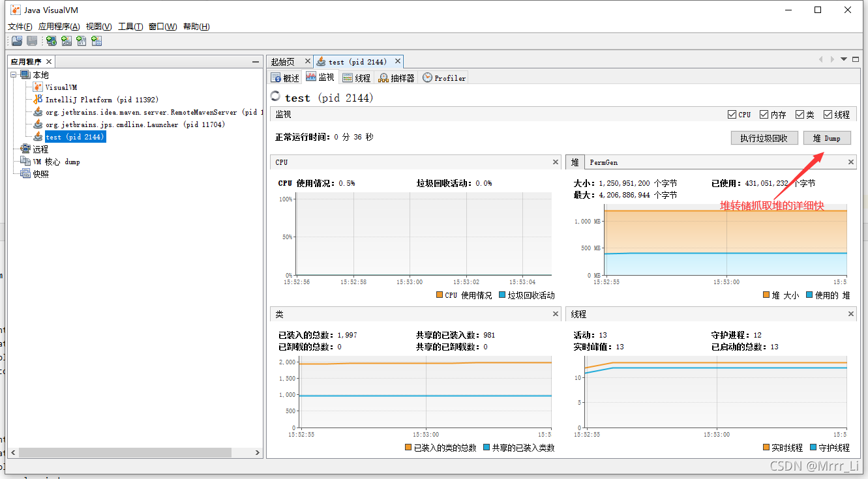Click Add Remote Host toolbar icon
Image resolution: width=868 pixels, height=479 pixels.
(x=51, y=41)
